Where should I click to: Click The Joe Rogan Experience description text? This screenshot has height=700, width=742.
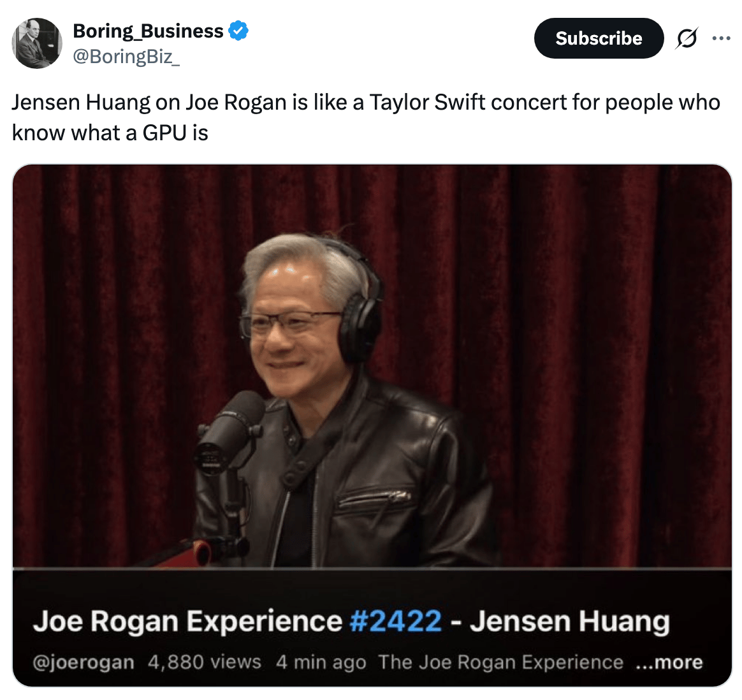pyautogui.click(x=500, y=662)
